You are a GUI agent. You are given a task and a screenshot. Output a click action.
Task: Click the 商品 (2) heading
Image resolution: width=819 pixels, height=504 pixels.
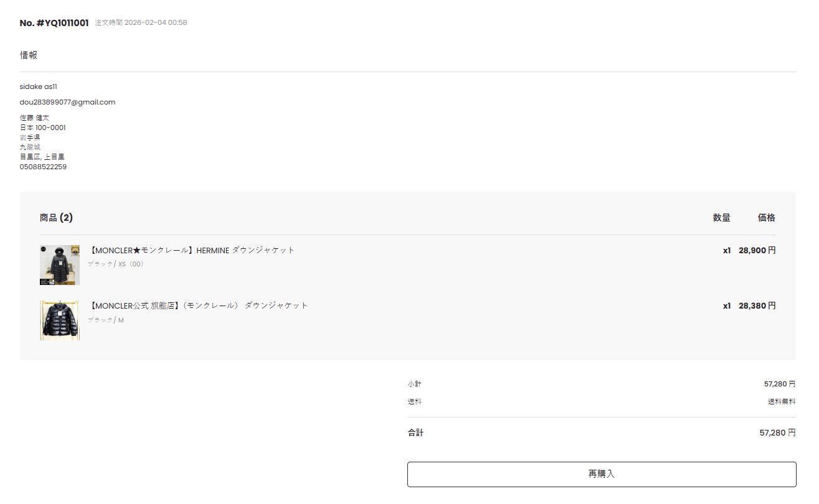click(x=56, y=218)
